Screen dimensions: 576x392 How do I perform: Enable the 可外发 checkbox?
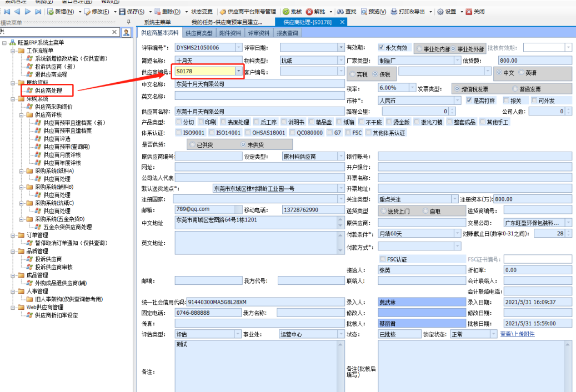click(534, 100)
